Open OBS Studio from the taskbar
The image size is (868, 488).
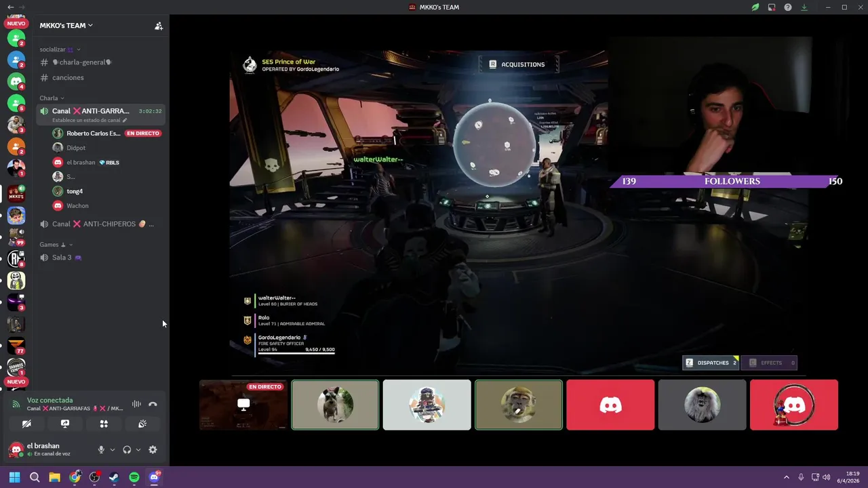[94, 477]
